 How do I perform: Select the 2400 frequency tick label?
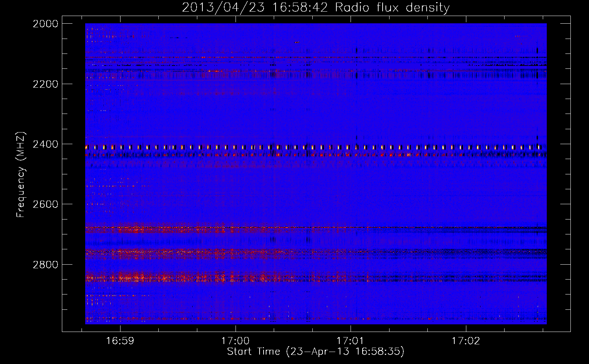coord(46,145)
